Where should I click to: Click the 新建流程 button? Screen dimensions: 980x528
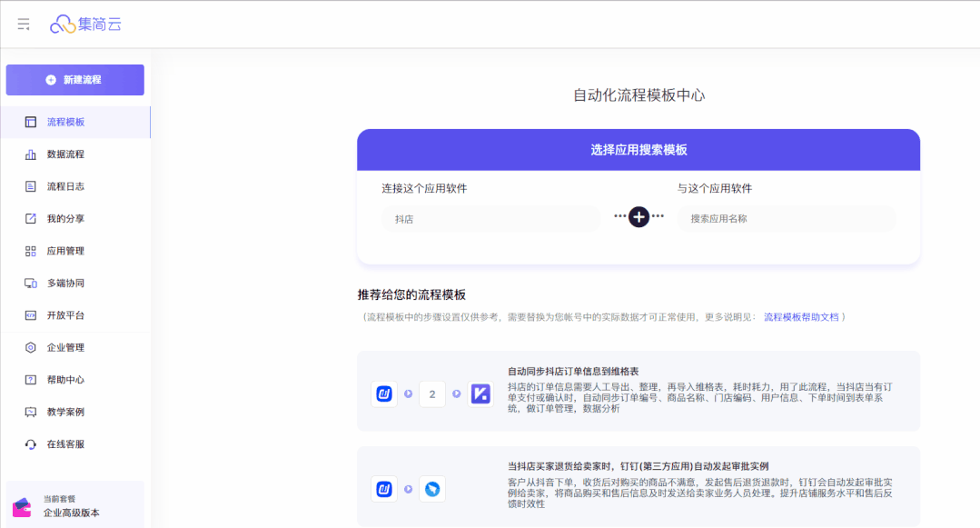74,80
